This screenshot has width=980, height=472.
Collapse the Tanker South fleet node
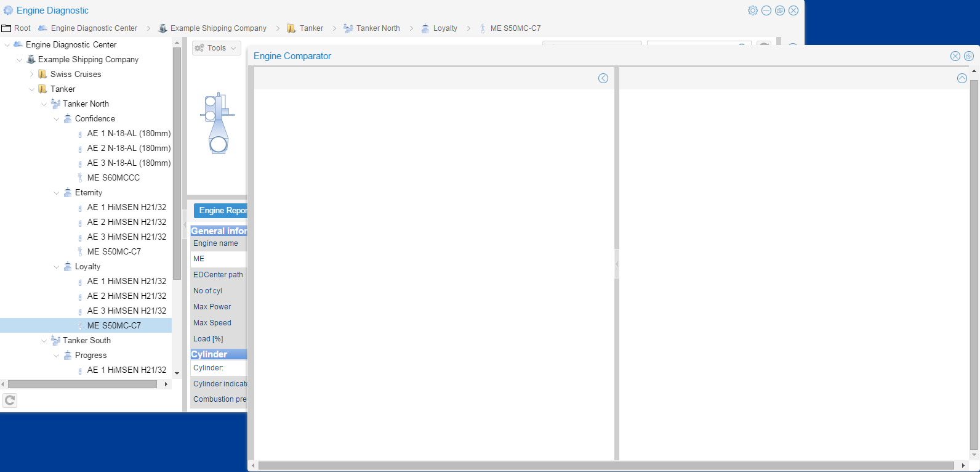click(x=44, y=341)
